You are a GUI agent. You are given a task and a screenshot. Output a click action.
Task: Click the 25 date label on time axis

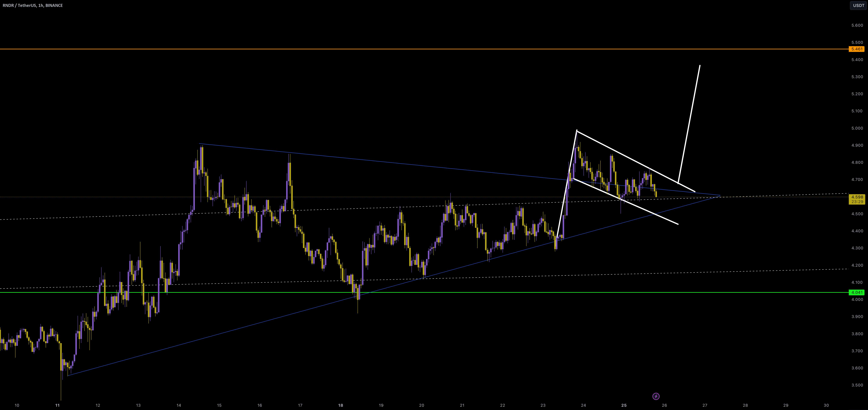(624, 405)
